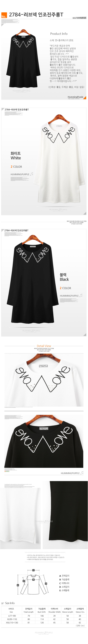Image resolution: width=88 pixels, height=644 pixels.
Task: Click the product title 2784-러브넥 인조진주롱T
Action: [x=36, y=15]
